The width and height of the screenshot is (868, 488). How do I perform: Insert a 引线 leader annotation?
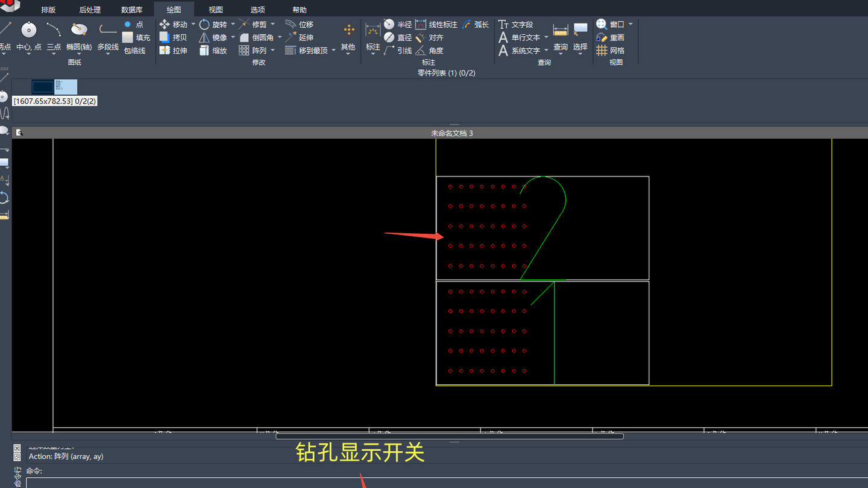(398, 51)
